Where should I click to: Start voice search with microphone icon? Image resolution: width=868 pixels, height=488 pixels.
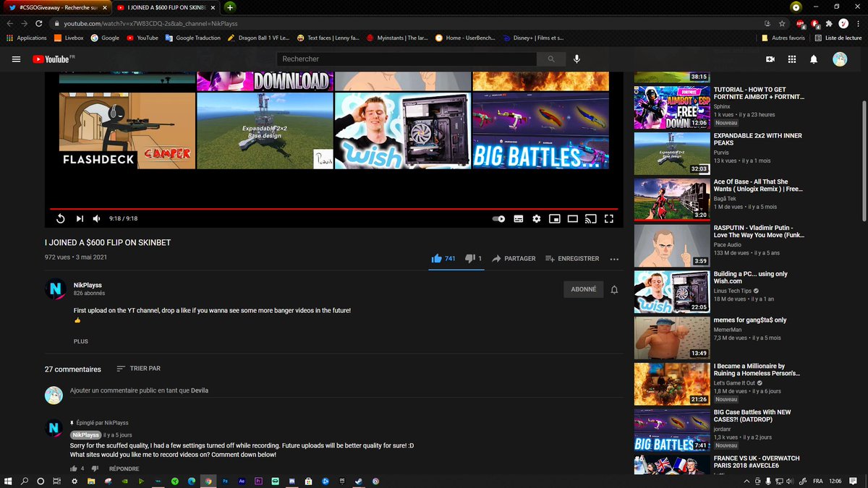click(576, 59)
